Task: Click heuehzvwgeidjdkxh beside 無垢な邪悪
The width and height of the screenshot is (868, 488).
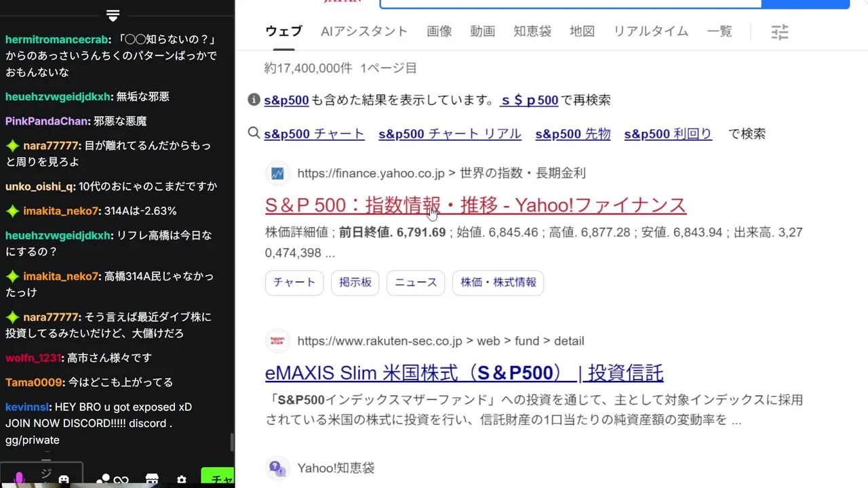Action: coord(58,97)
